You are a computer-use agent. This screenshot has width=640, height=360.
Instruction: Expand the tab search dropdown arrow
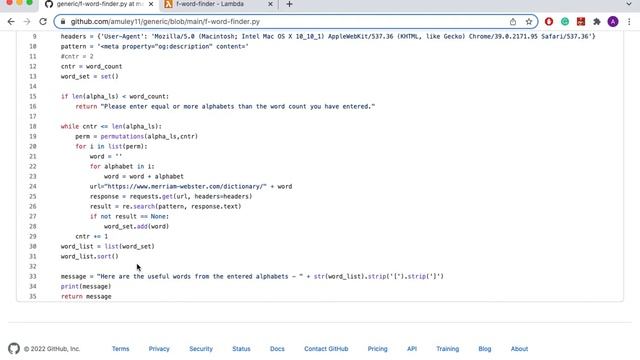point(629,4)
